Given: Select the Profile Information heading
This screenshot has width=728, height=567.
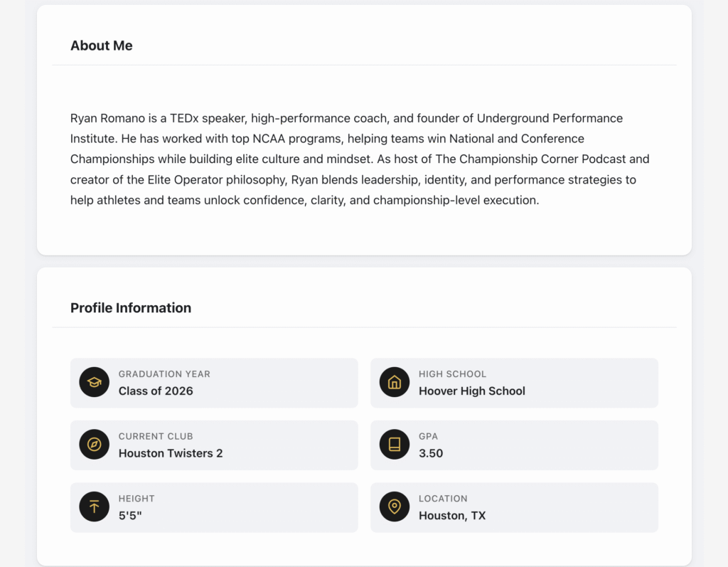Looking at the screenshot, I should click(131, 307).
